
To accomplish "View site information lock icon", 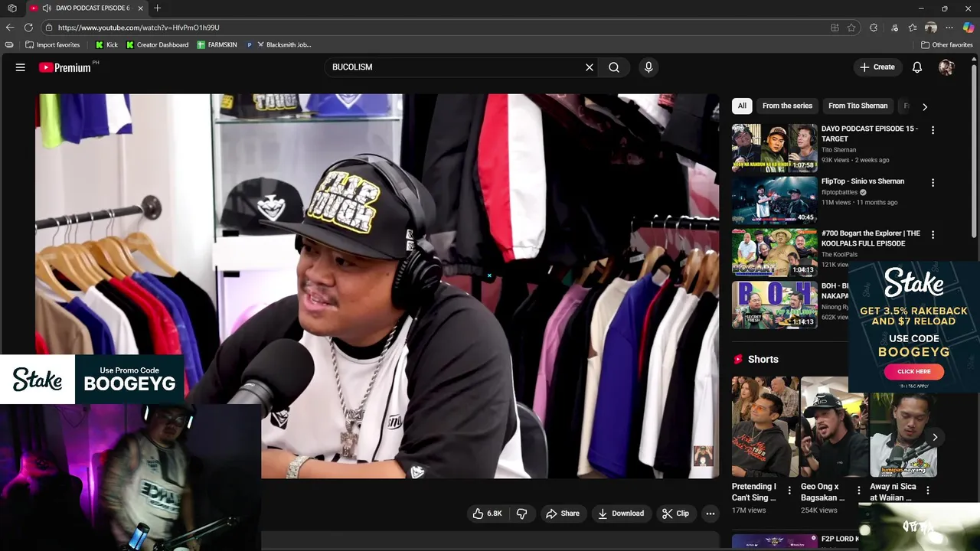I will [49, 28].
